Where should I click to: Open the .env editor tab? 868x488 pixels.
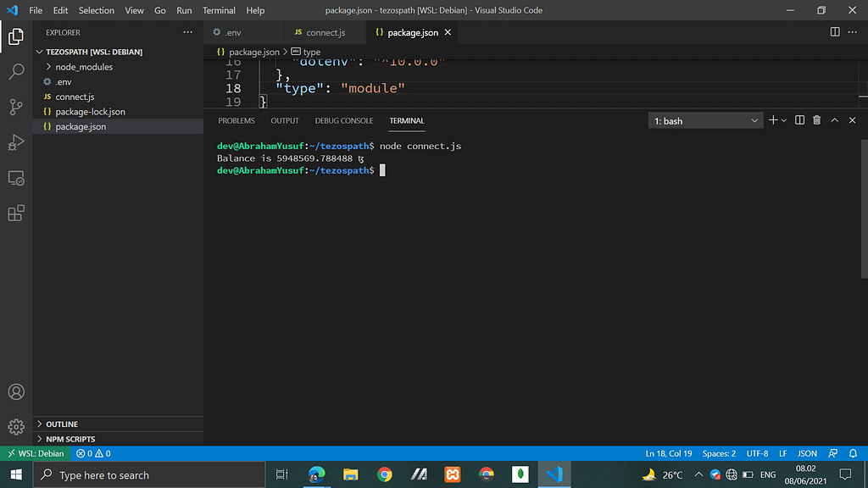pyautogui.click(x=243, y=33)
